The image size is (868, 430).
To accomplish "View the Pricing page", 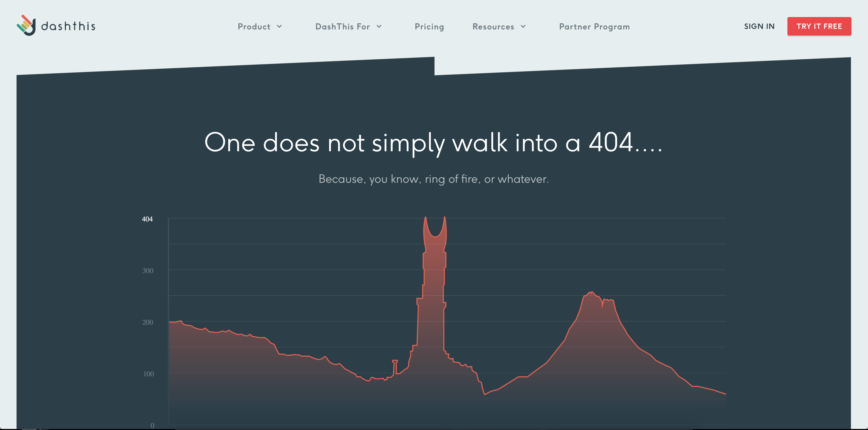I will (429, 27).
